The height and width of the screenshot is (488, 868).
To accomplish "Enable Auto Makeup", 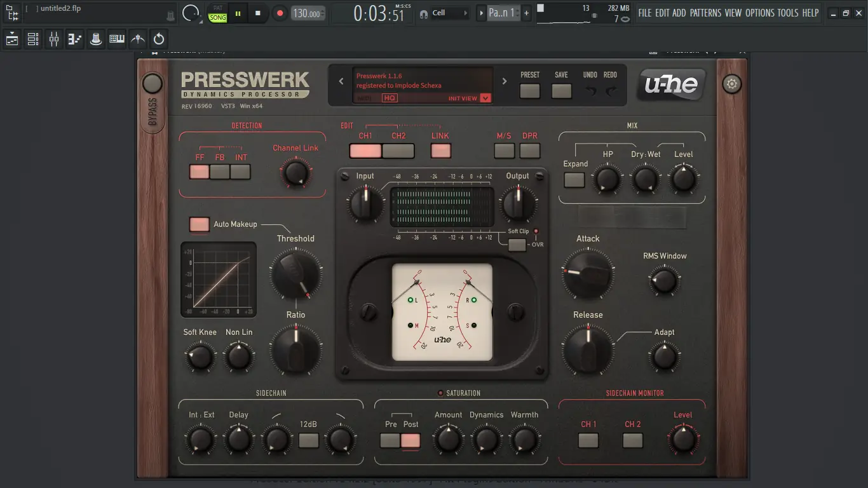I will 199,225.
